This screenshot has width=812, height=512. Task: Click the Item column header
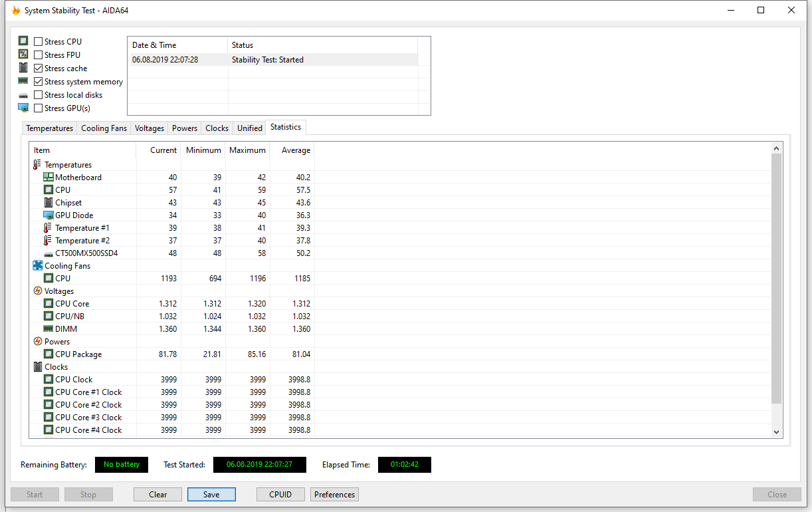click(x=82, y=150)
